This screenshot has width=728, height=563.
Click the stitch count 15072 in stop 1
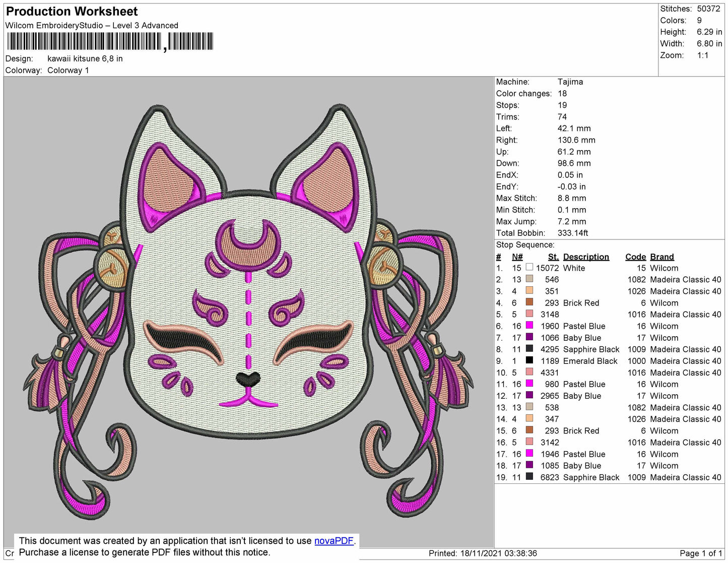tap(547, 268)
